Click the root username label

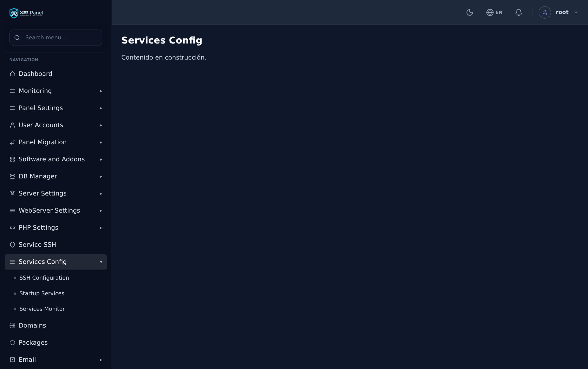click(562, 12)
